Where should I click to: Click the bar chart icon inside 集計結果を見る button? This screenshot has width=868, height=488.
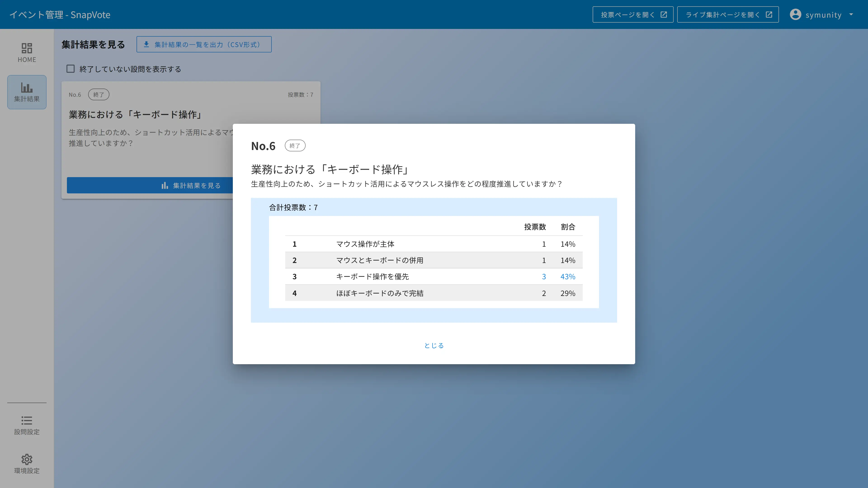pos(164,185)
